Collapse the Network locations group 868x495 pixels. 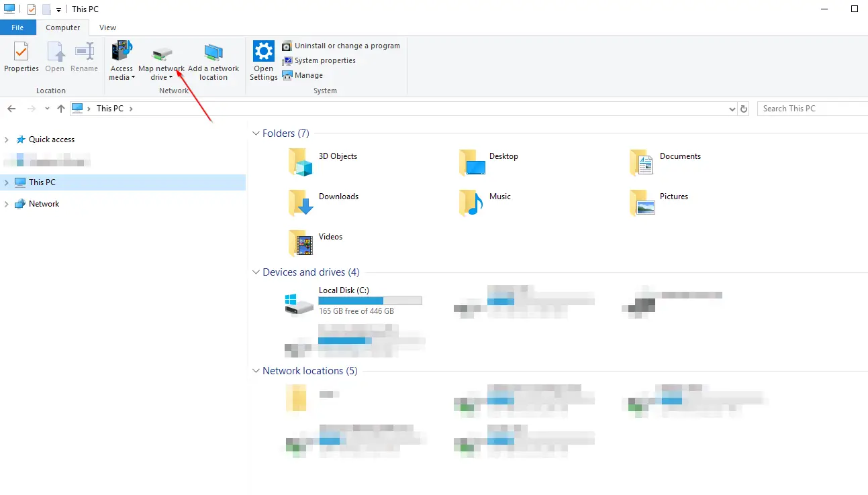(x=256, y=371)
